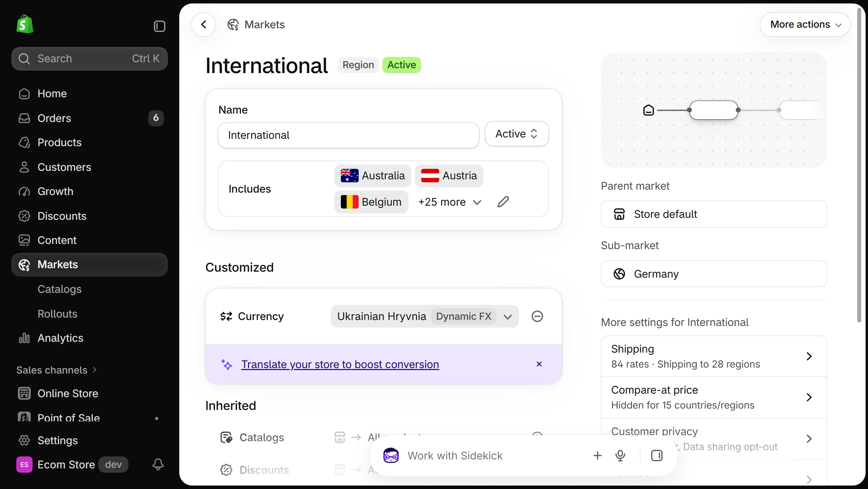Click the plus icon in Sidekick bar

[597, 456]
